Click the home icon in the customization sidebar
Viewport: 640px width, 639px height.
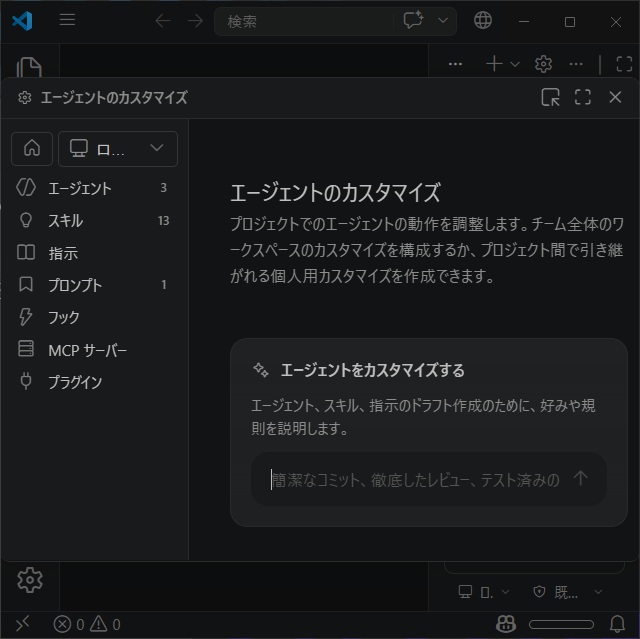coord(32,149)
